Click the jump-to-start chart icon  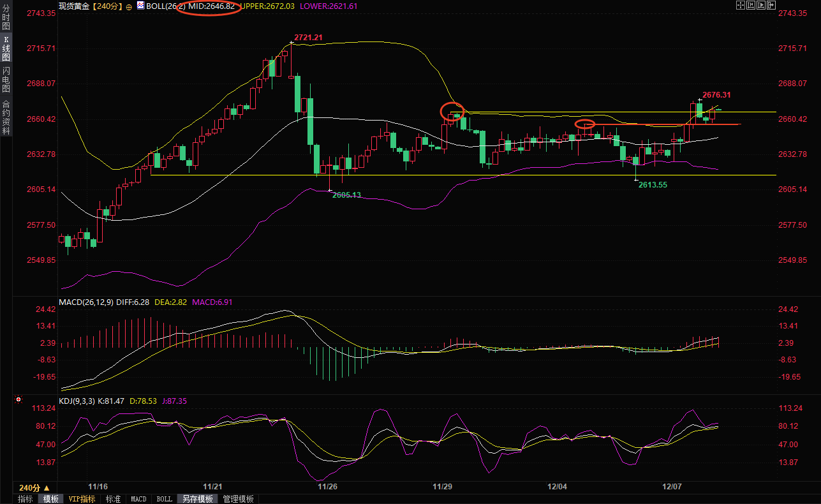pos(751,5)
